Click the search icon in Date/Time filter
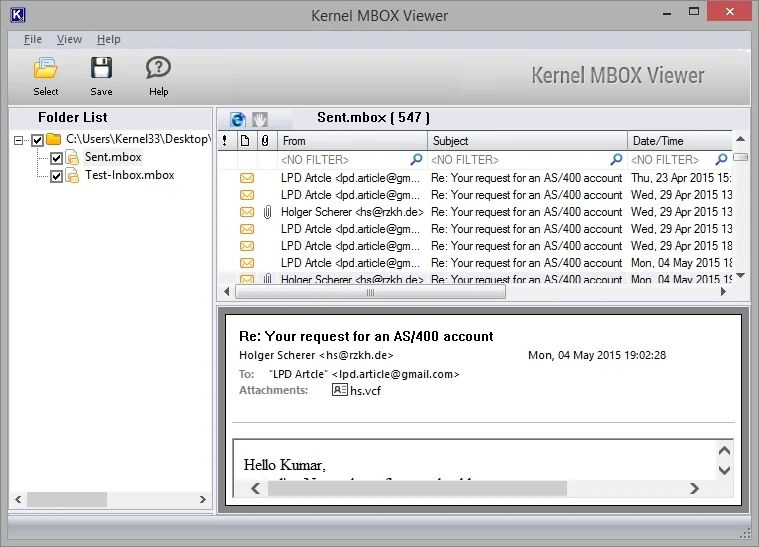 (x=721, y=159)
